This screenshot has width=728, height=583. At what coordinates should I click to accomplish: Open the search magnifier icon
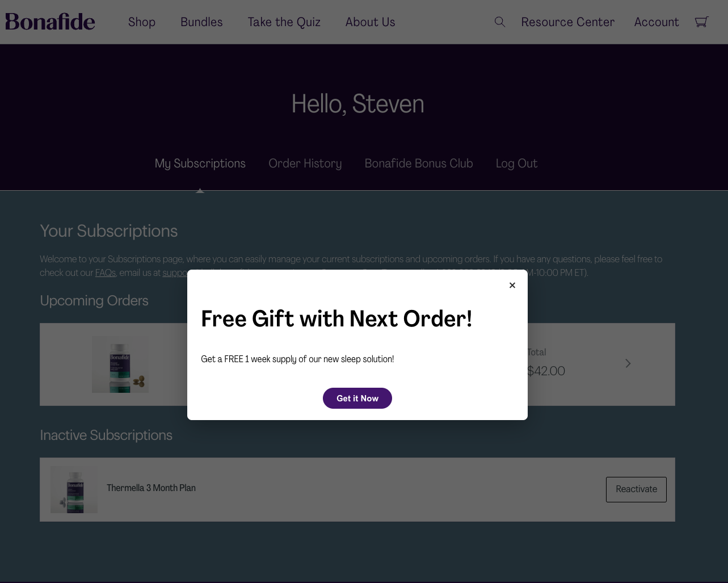(499, 22)
